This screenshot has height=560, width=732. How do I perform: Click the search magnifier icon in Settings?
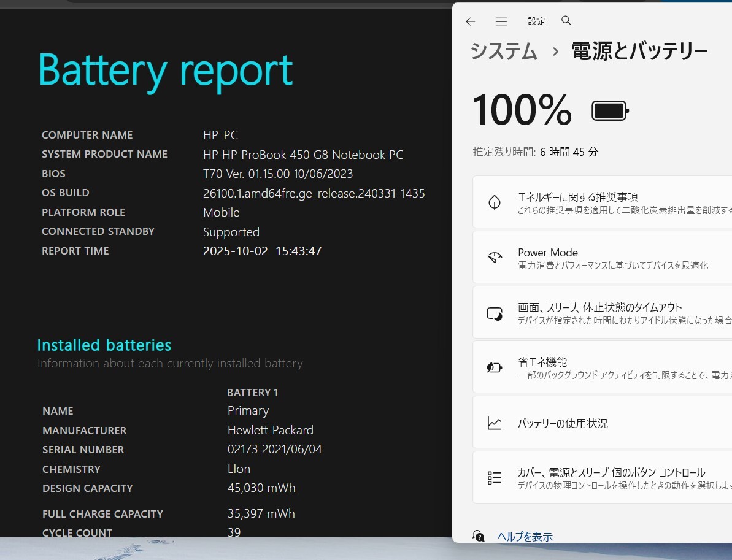(x=566, y=21)
